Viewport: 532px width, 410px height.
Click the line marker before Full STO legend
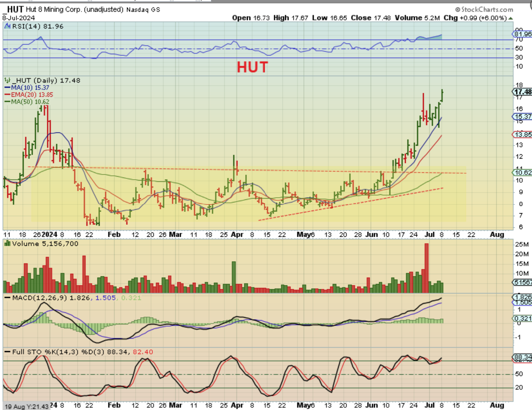click(x=8, y=352)
